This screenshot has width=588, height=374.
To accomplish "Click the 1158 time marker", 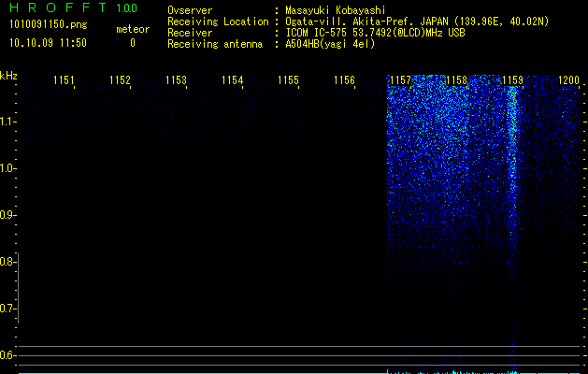I will [x=457, y=80].
